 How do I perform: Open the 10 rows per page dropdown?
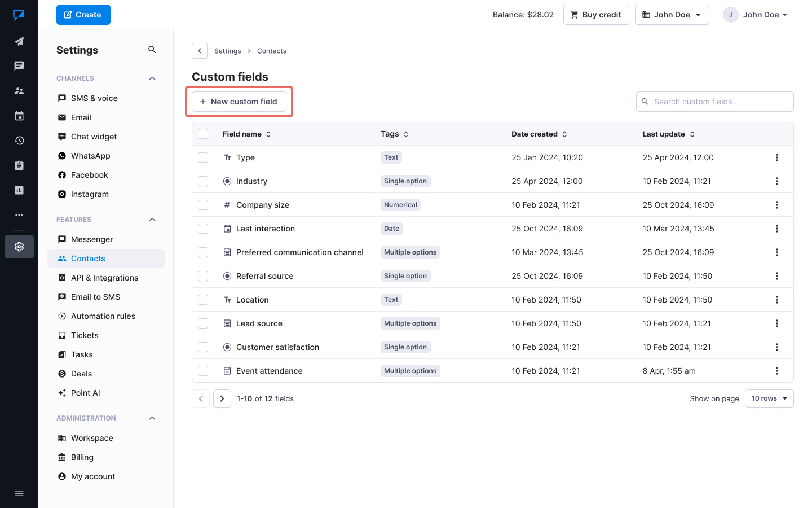(769, 398)
